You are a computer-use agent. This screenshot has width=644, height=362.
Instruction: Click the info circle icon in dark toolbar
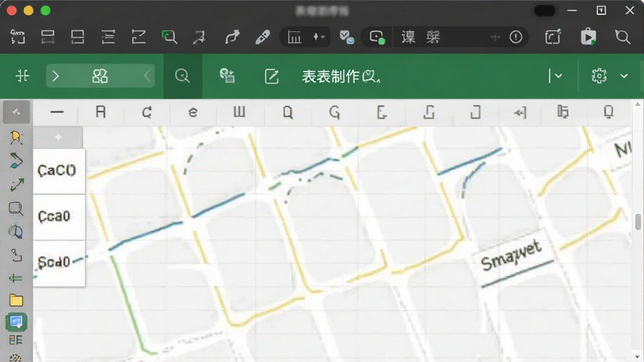click(516, 37)
